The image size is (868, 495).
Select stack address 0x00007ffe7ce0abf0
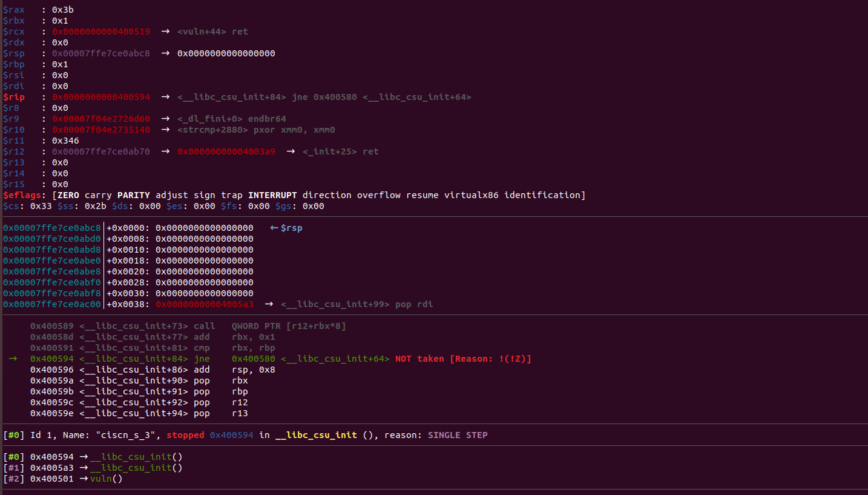52,282
